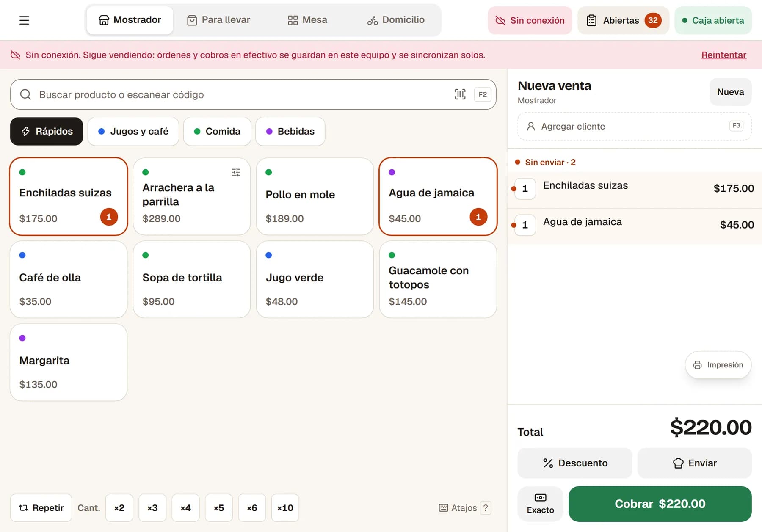Select the Rápidos category filter
This screenshot has height=532, width=762.
click(x=47, y=131)
